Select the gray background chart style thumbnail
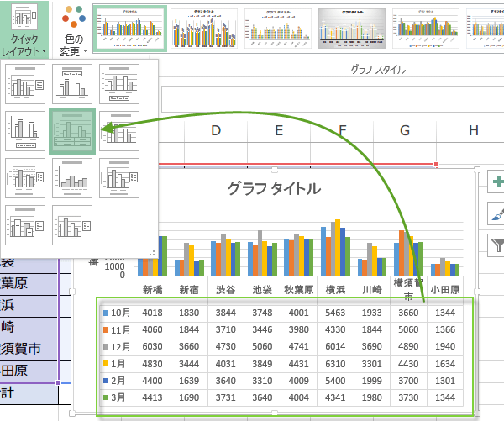 352,29
